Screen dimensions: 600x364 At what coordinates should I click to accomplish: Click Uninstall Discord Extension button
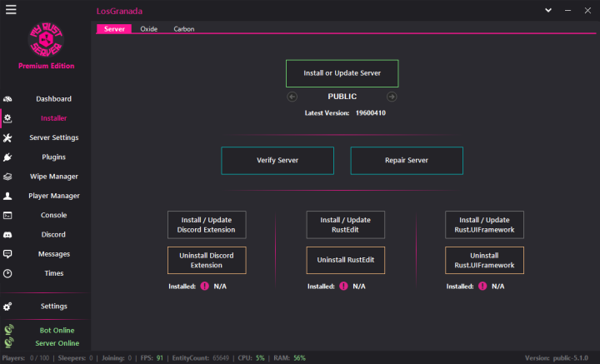(x=207, y=261)
